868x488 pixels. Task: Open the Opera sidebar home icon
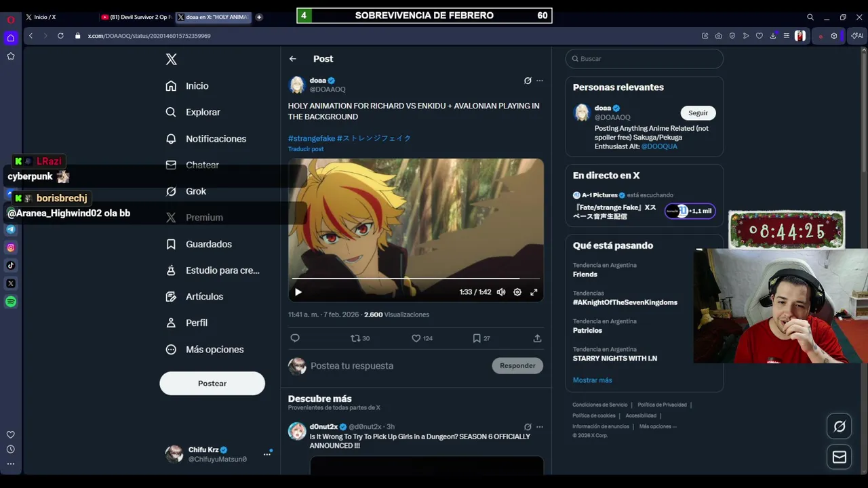tap(11, 38)
